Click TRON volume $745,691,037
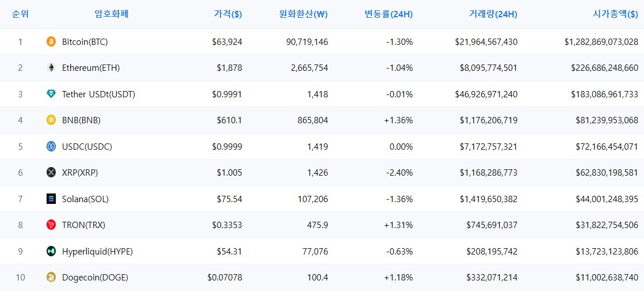The height and width of the screenshot is (296, 644). tap(492, 225)
